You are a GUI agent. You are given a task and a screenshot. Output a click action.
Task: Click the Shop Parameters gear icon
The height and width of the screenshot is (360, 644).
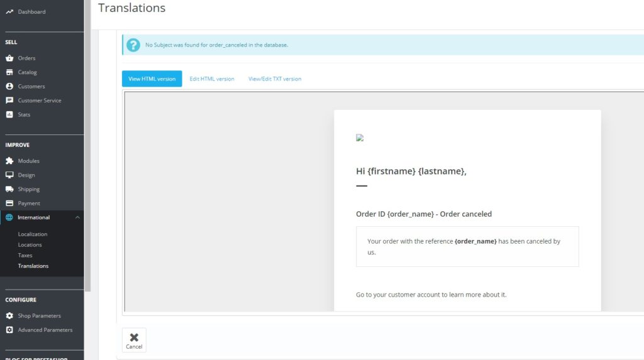tap(9, 315)
